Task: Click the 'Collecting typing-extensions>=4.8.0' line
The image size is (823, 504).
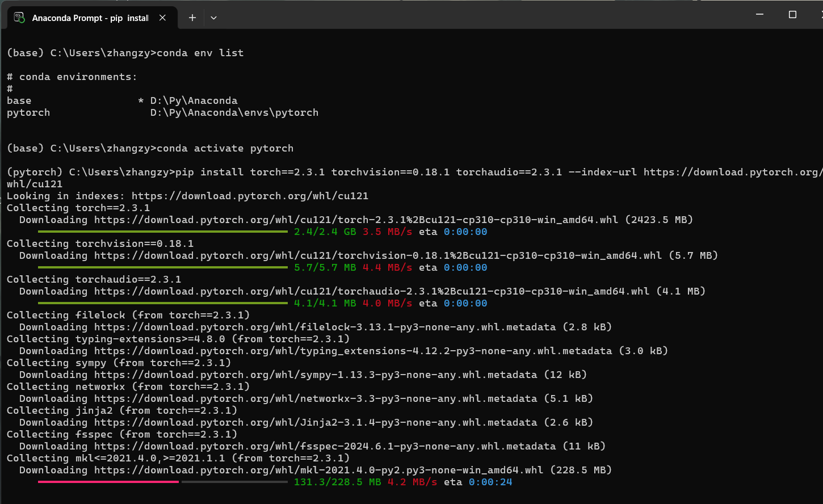Action: click(178, 339)
